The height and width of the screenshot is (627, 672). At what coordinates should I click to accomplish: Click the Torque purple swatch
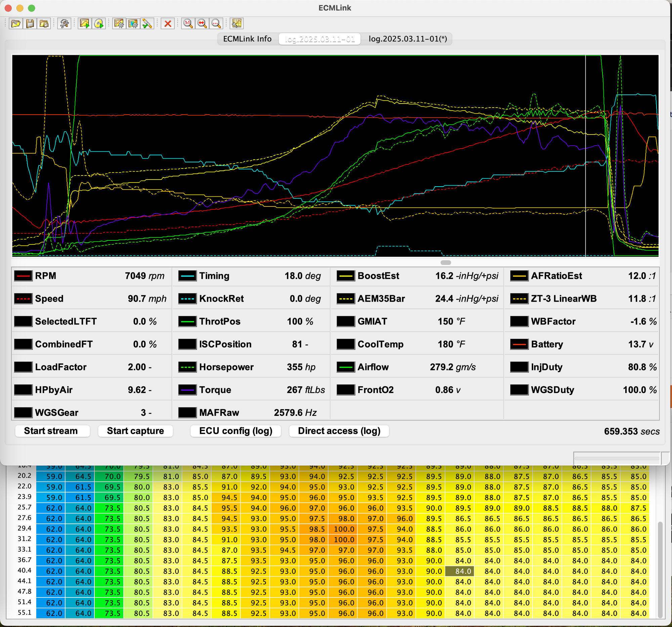187,390
